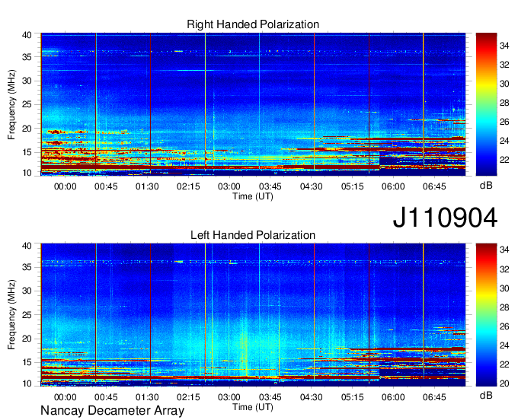Click the 40 MHz tick of Right Handed plot
This screenshot has width=518, height=420.
27,35
